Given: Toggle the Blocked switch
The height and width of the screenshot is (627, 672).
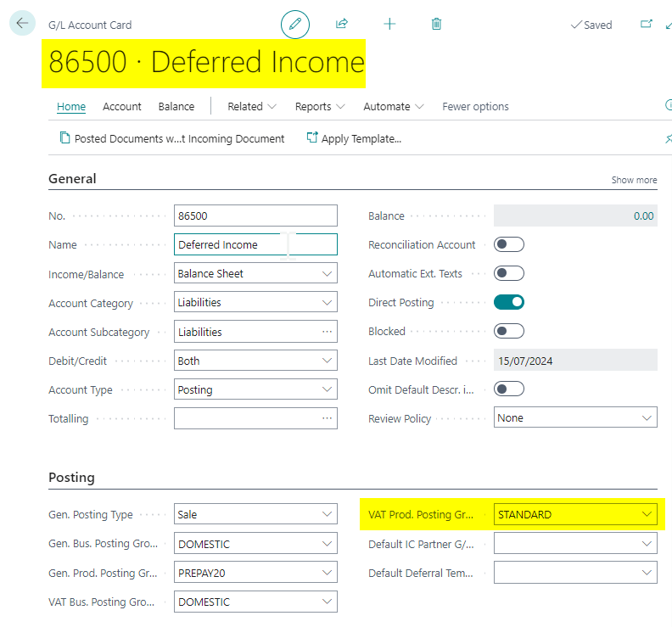Looking at the screenshot, I should [x=509, y=331].
